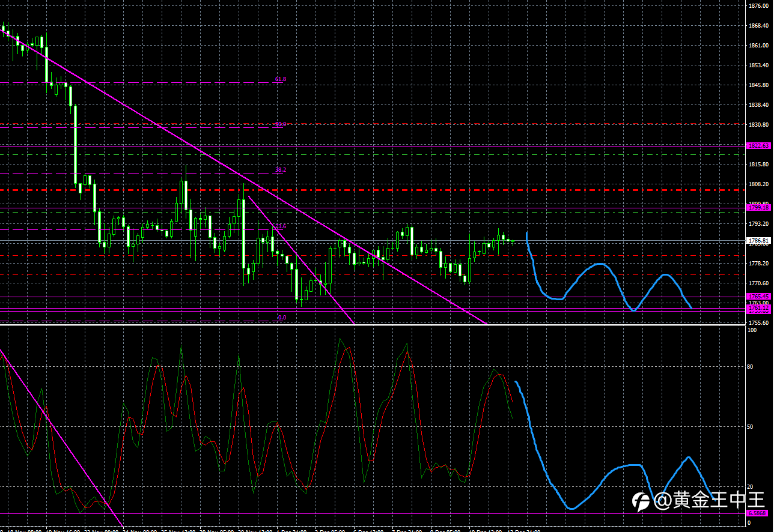Select the magenta 1799.18 price tag
Screen dimensions: 774x532
tap(758, 207)
